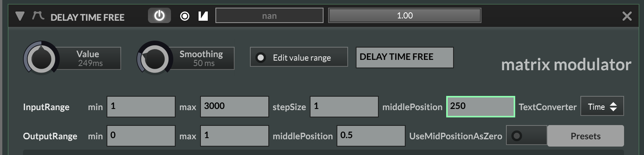Open the Presets button
This screenshot has width=644, height=155.
coord(585,136)
